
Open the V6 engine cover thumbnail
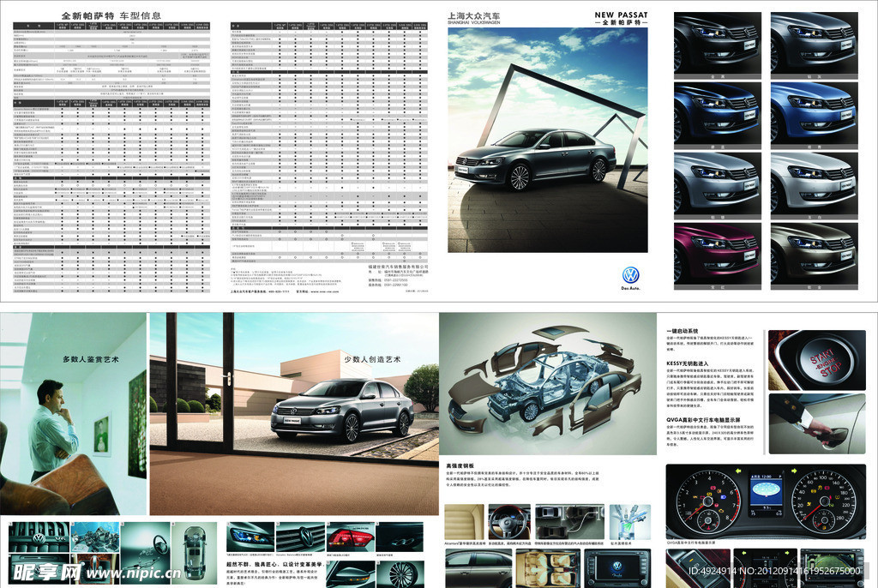[39, 537]
